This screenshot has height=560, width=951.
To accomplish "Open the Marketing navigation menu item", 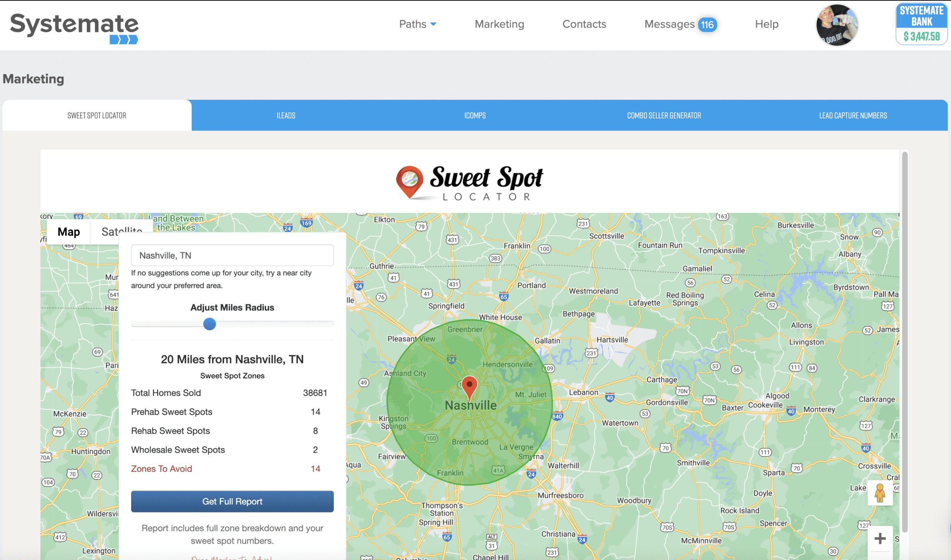I will (499, 24).
